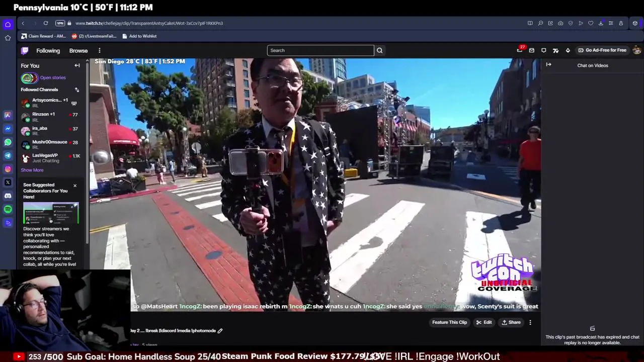Click Show More followed channels
The width and height of the screenshot is (644, 362).
[32, 170]
